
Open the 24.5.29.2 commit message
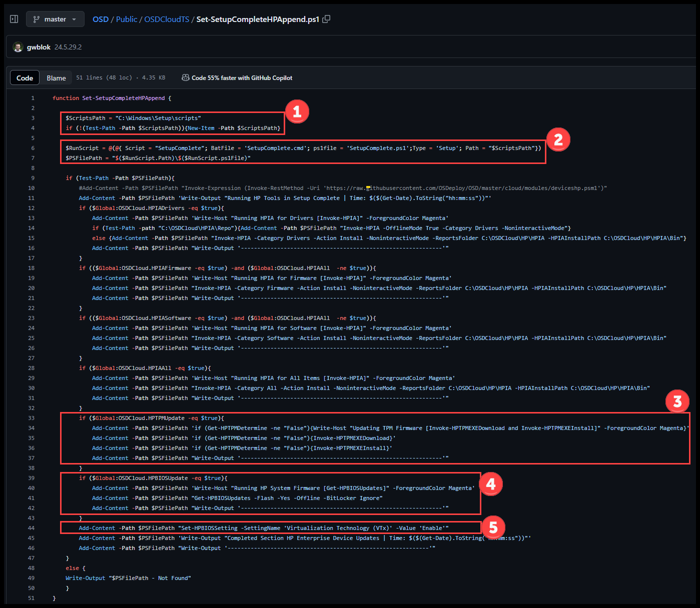(x=68, y=47)
